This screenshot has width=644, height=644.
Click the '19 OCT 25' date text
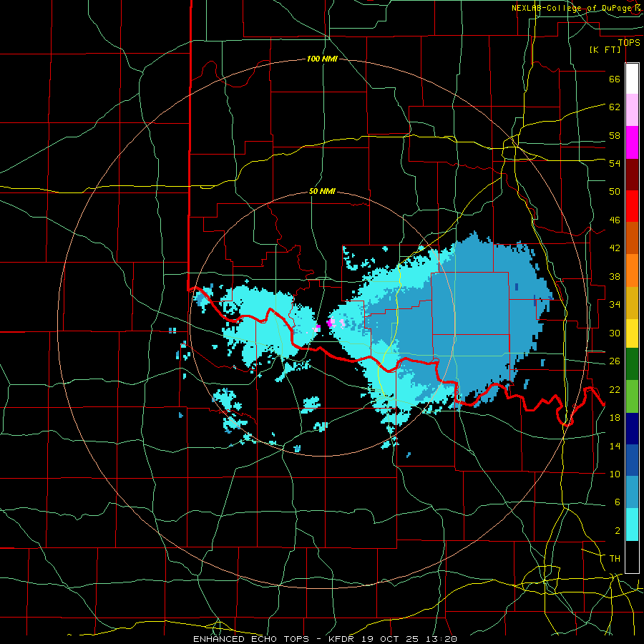pos(390,639)
